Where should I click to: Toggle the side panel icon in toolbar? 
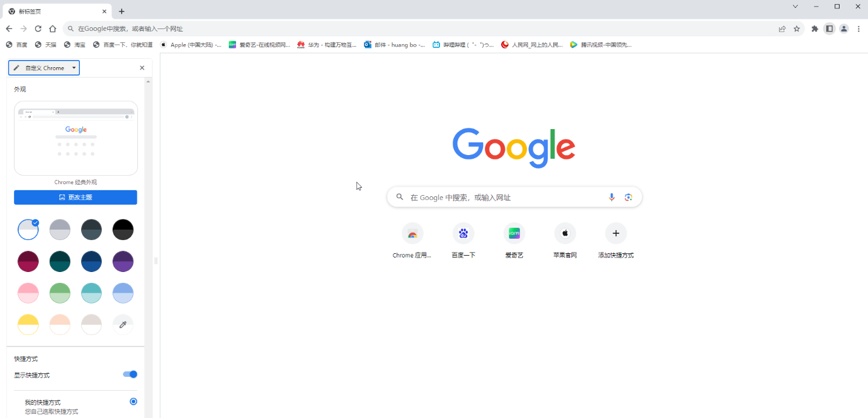[829, 28]
